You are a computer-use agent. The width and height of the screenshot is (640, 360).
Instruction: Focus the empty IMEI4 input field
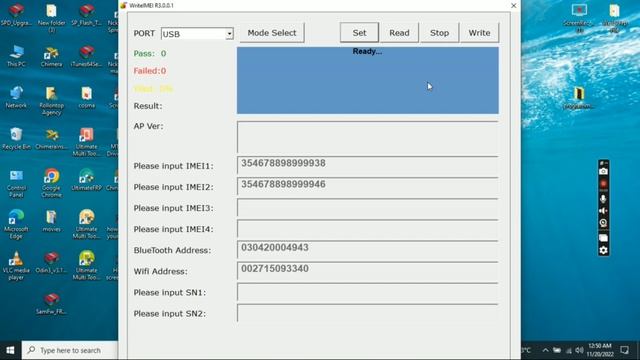click(x=367, y=229)
